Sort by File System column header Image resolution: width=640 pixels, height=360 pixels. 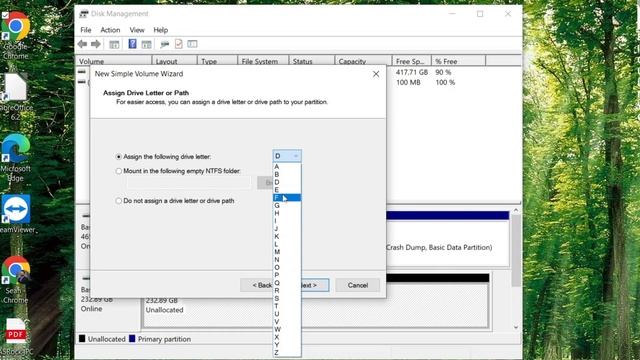pos(263,61)
